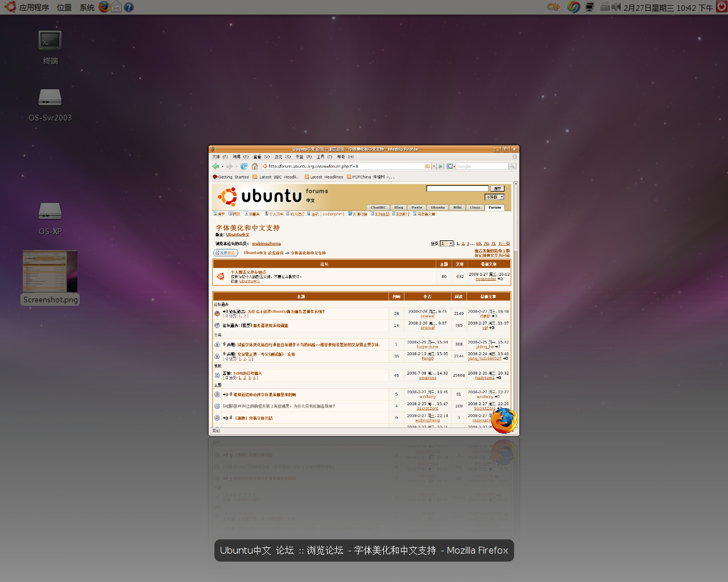Click the SecretZero author link

pos(428,409)
